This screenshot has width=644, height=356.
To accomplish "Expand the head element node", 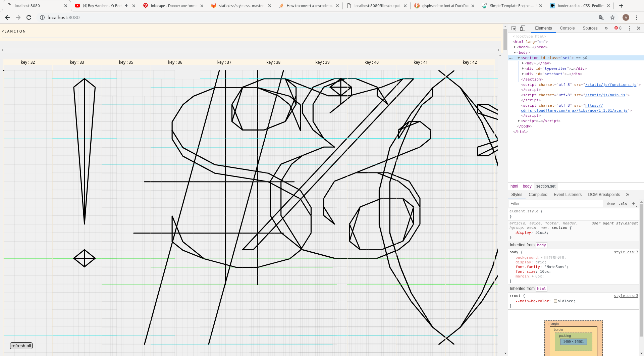I will pos(515,47).
